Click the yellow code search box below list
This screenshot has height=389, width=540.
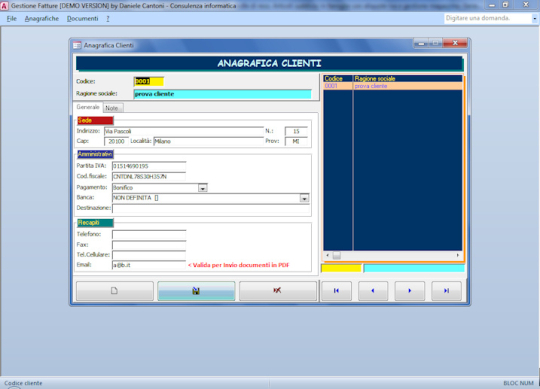coord(341,268)
